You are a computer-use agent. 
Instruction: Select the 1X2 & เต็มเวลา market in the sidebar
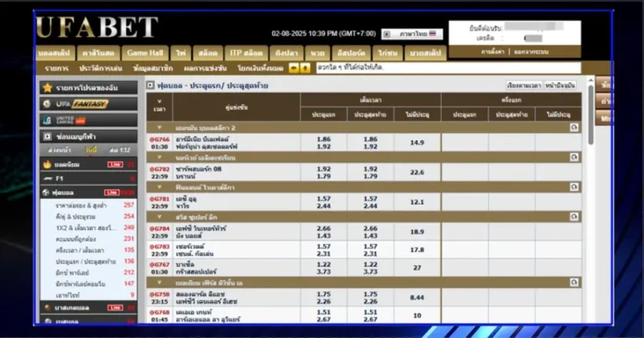click(x=88, y=227)
